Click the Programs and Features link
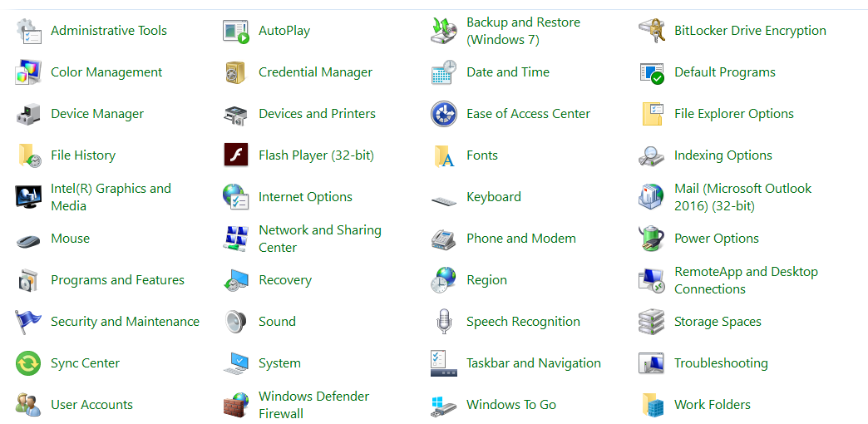The height and width of the screenshot is (424, 868). point(117,280)
